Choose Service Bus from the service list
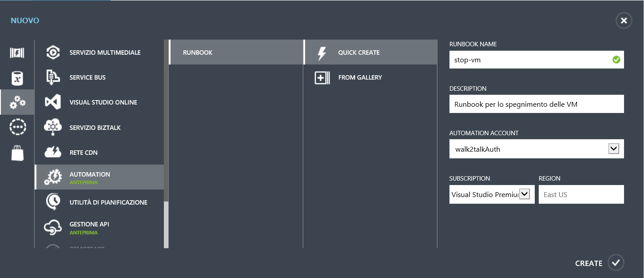Viewport: 644px width, 278px height. click(99, 77)
